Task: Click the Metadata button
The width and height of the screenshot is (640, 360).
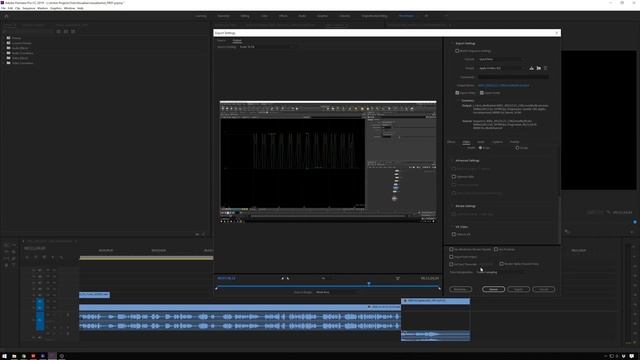Action: (460, 289)
